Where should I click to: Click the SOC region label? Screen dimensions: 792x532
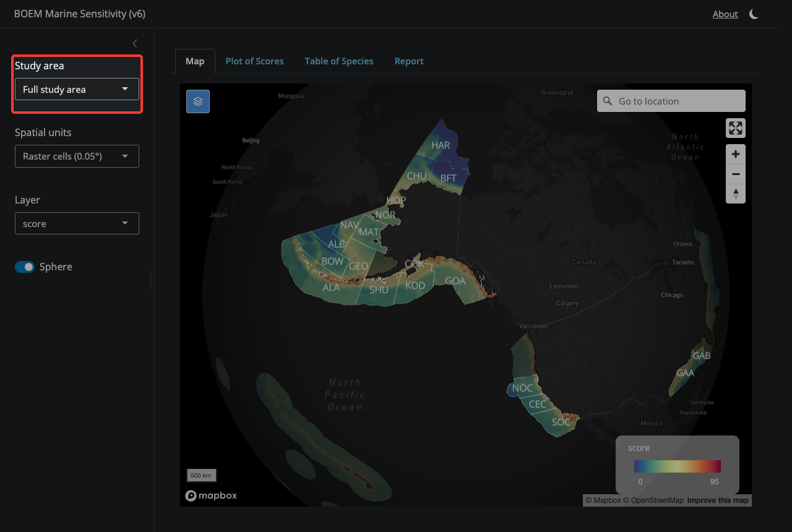[x=561, y=422]
